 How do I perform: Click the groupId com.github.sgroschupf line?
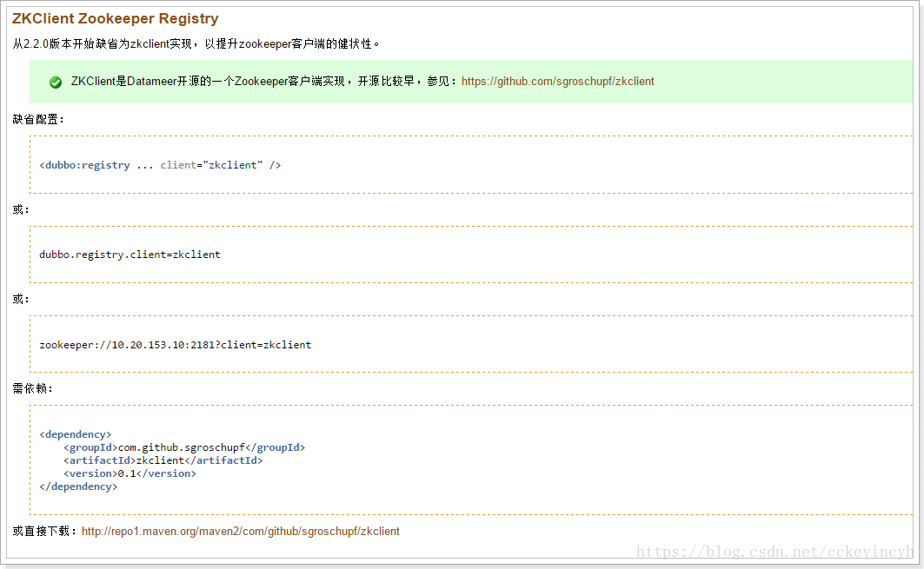coord(184,447)
